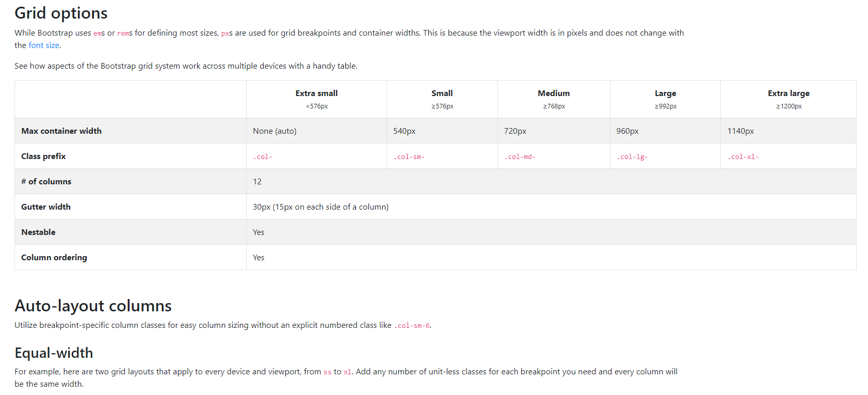The image size is (868, 395).
Task: Click the '.col-md-' class prefix code
Action: click(520, 157)
